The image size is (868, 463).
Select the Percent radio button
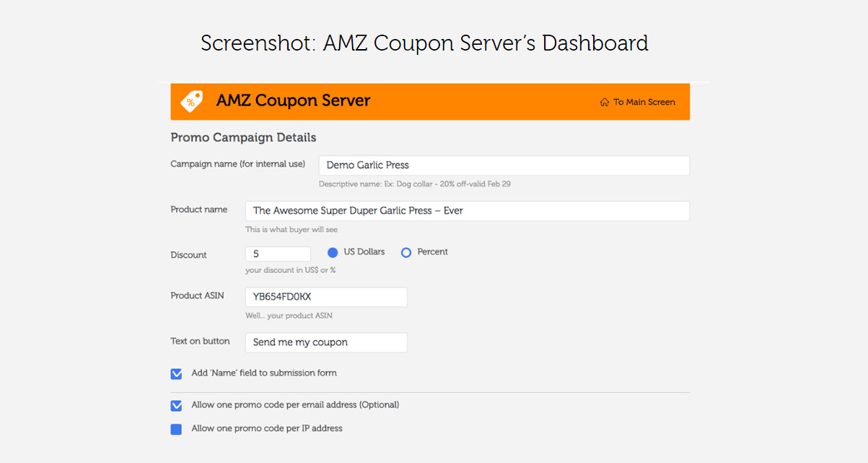[406, 253]
